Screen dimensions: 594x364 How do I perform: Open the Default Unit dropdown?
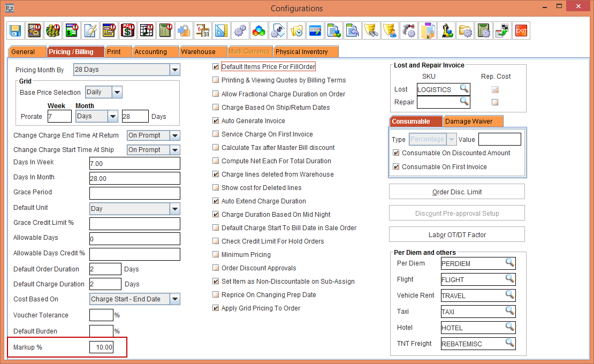pyautogui.click(x=174, y=209)
